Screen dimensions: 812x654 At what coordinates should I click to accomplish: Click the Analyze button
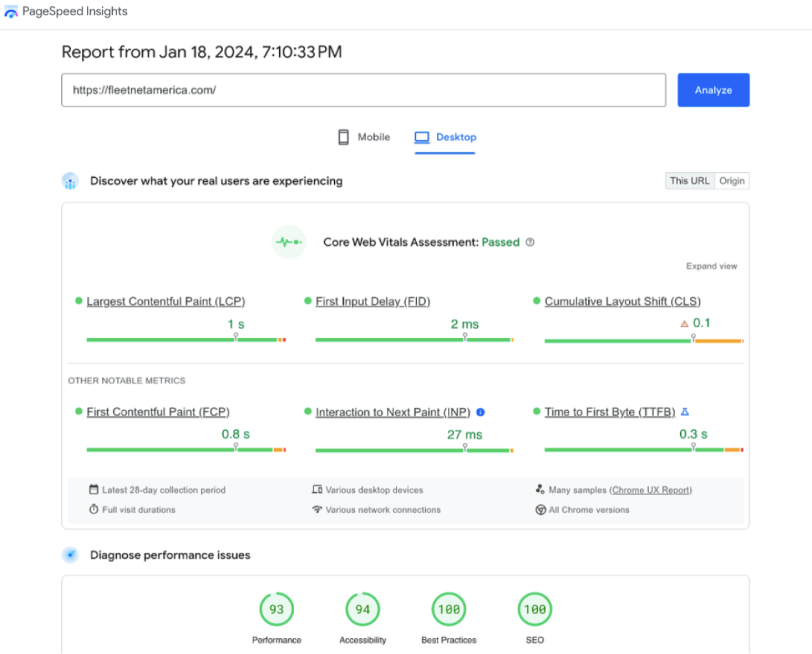[713, 90]
